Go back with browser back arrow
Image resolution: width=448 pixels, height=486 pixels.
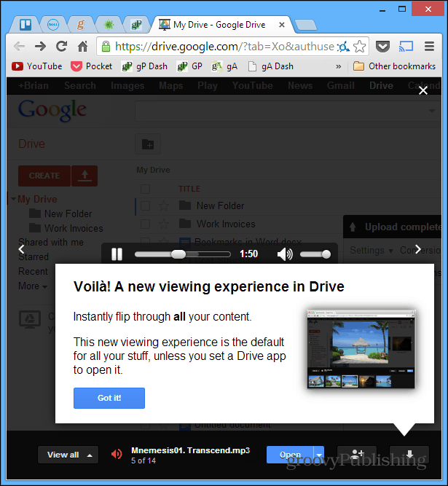[x=20, y=47]
